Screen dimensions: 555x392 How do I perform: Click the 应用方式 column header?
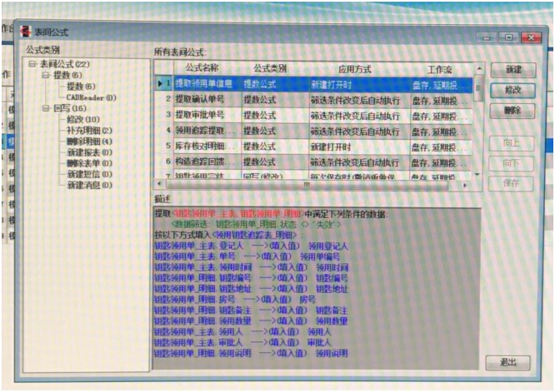(x=357, y=67)
